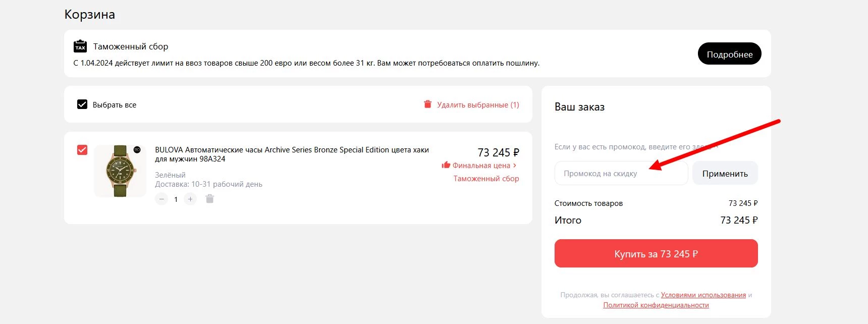
Task: Open the Подробнее customs details button
Action: pyautogui.click(x=729, y=54)
